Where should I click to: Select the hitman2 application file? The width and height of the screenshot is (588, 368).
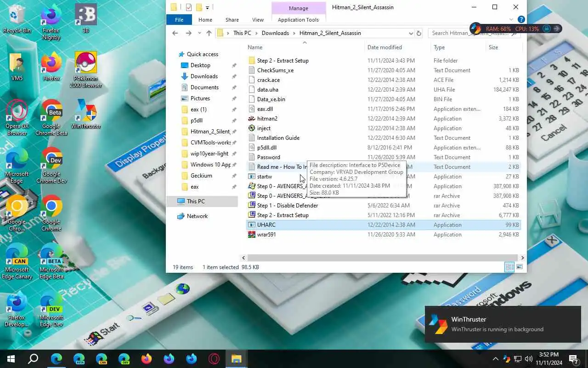point(267,119)
